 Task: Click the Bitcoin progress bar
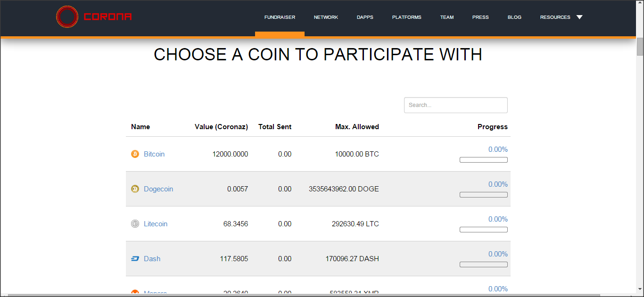pyautogui.click(x=484, y=160)
